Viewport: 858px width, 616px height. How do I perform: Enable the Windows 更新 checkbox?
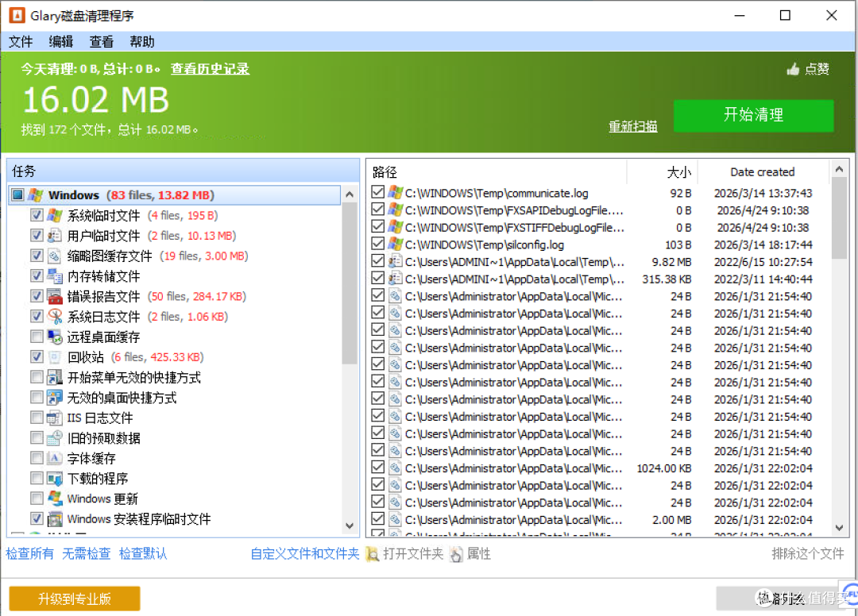(x=37, y=499)
